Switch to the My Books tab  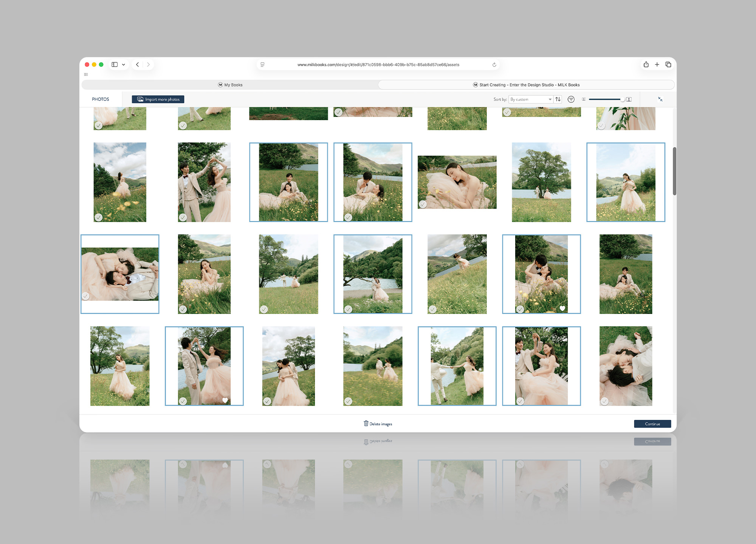point(230,85)
